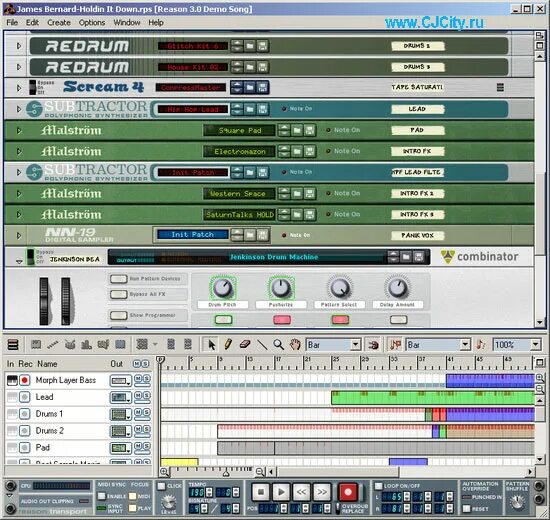Open the Window menu
Screen dimensions: 550x520
[127, 22]
